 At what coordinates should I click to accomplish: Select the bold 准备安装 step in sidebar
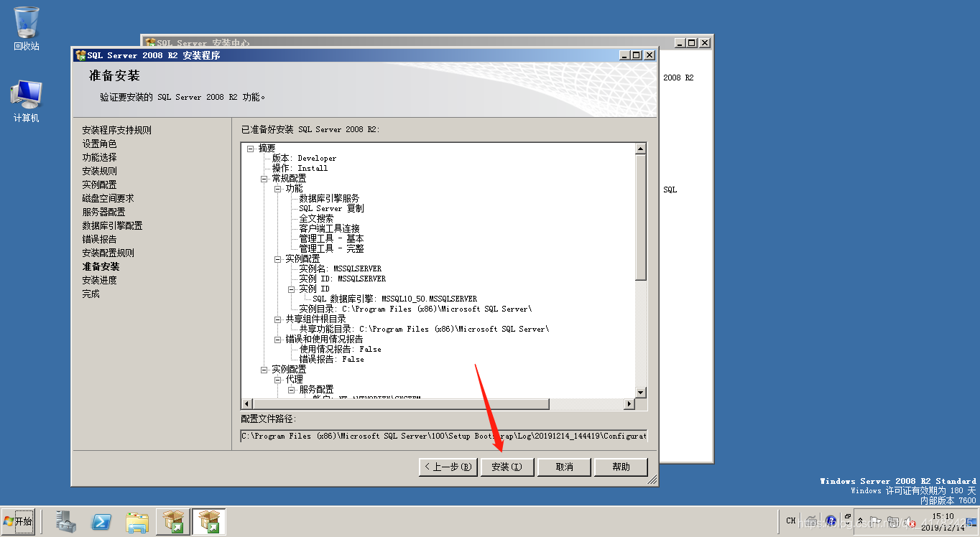pos(101,266)
